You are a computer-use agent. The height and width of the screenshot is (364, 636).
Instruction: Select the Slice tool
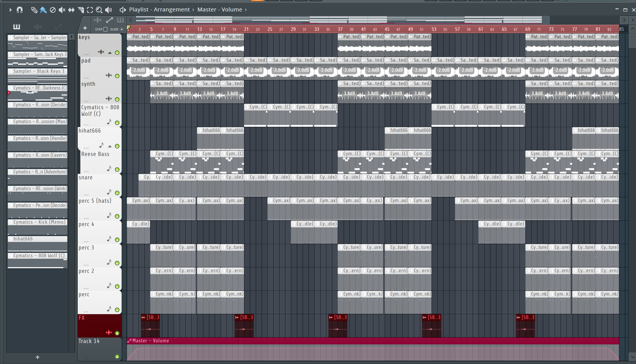point(81,10)
